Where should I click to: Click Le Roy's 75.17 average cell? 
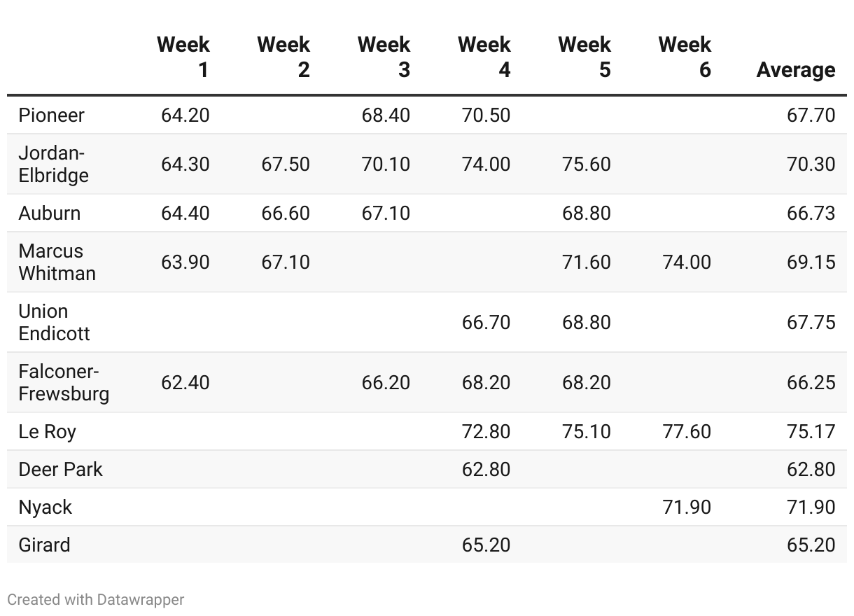tap(811, 431)
